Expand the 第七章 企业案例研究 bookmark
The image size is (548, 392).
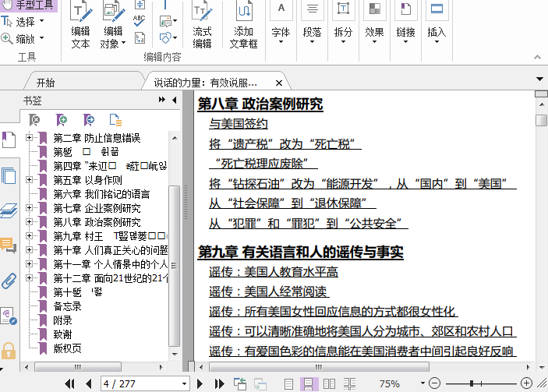pos(30,207)
